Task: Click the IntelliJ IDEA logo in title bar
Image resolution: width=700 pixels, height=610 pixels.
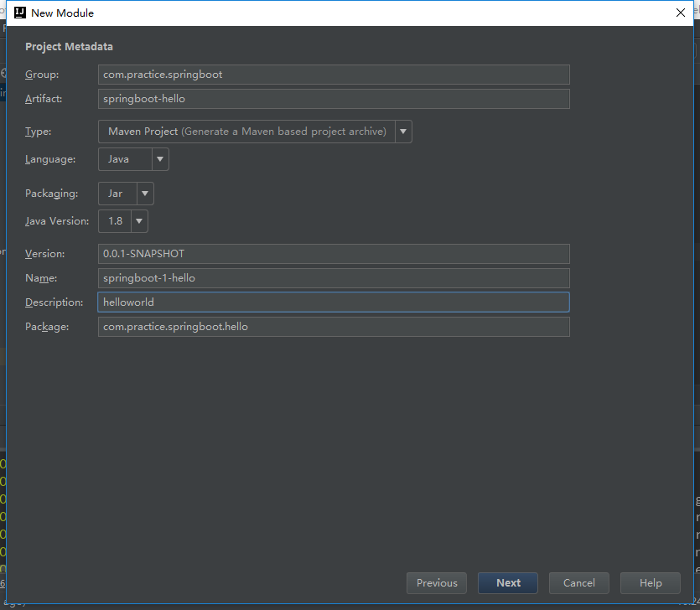Action: point(19,13)
